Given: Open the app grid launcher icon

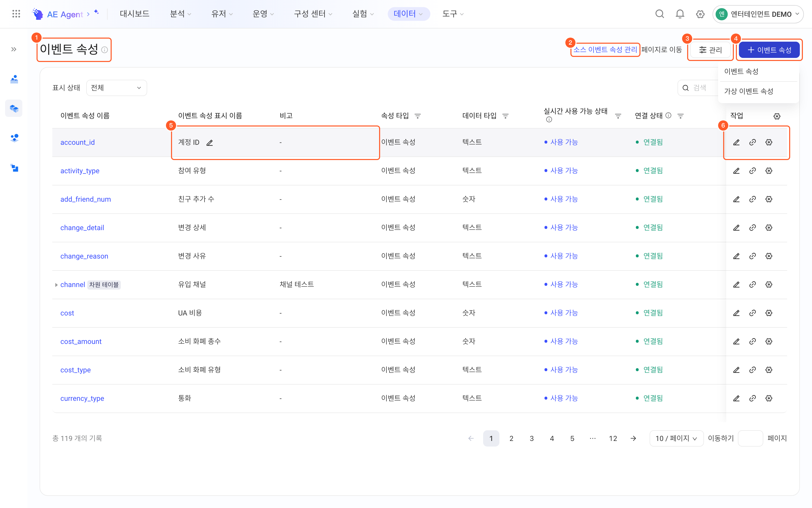Looking at the screenshot, I should [x=16, y=14].
